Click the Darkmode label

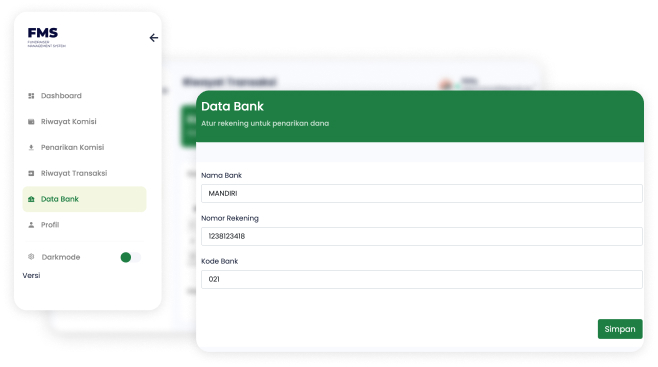61,257
